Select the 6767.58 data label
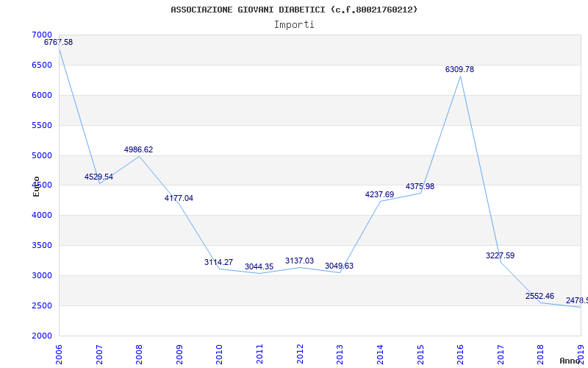Screen dimensions: 588x368 [x=59, y=42]
